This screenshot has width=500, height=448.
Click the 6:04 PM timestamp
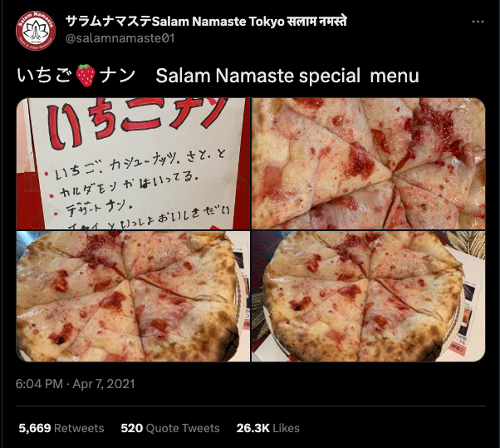(x=39, y=383)
